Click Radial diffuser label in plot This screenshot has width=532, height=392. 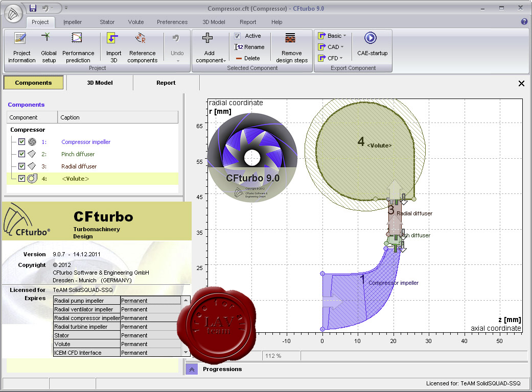pos(414,213)
